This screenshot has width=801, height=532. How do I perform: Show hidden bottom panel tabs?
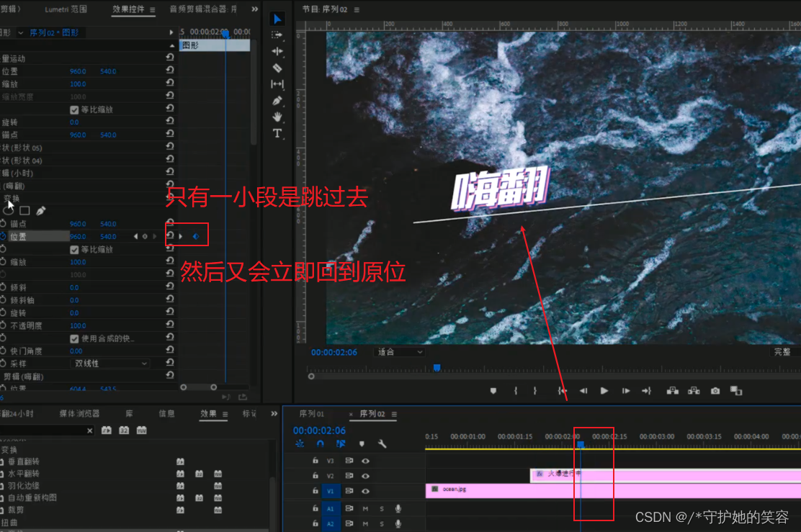(274, 413)
